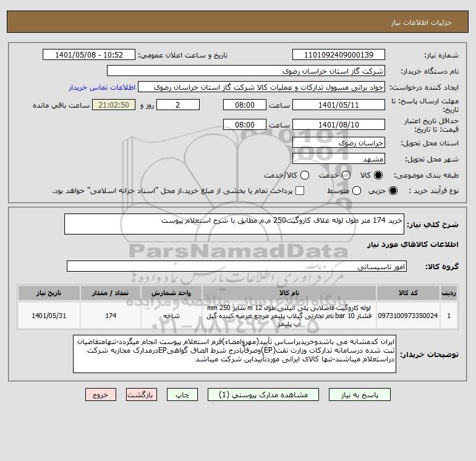476x461 pixels.
Task: Click the unit cell شاخه
Action: pyautogui.click(x=171, y=316)
